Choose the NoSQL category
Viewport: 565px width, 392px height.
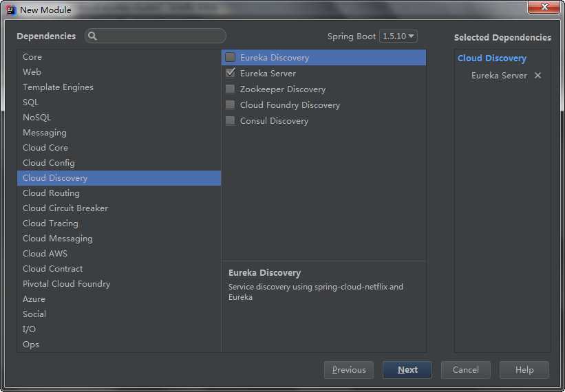119,118
